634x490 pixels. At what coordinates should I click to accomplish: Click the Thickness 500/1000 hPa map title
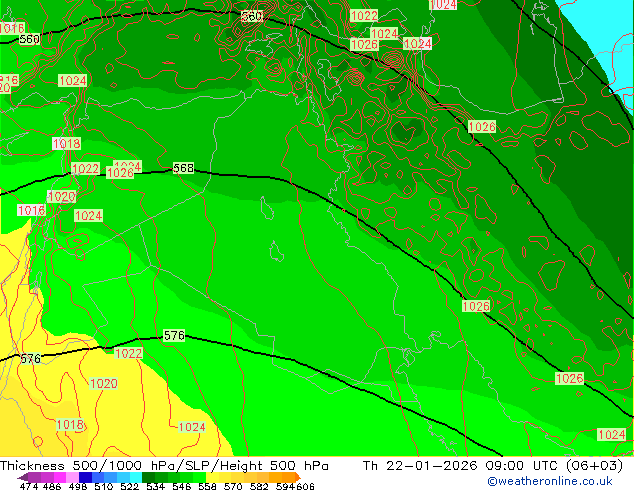click(165, 466)
